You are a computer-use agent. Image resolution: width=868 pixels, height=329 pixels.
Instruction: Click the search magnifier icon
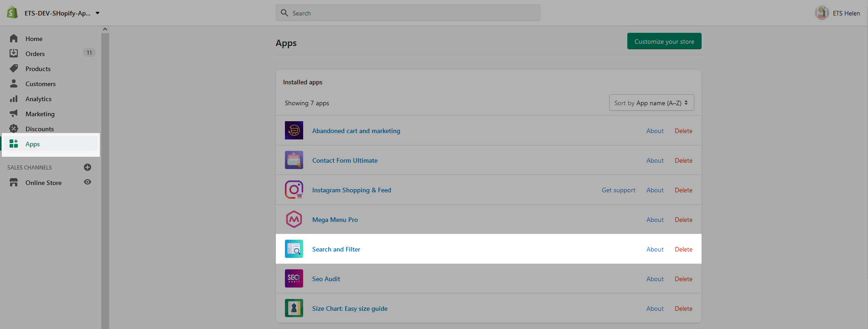284,13
